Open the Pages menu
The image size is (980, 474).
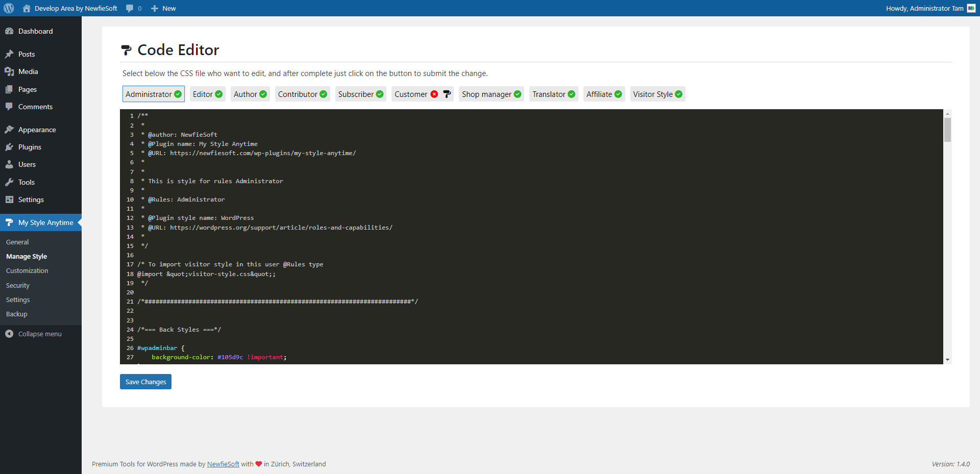pyautogui.click(x=41, y=89)
